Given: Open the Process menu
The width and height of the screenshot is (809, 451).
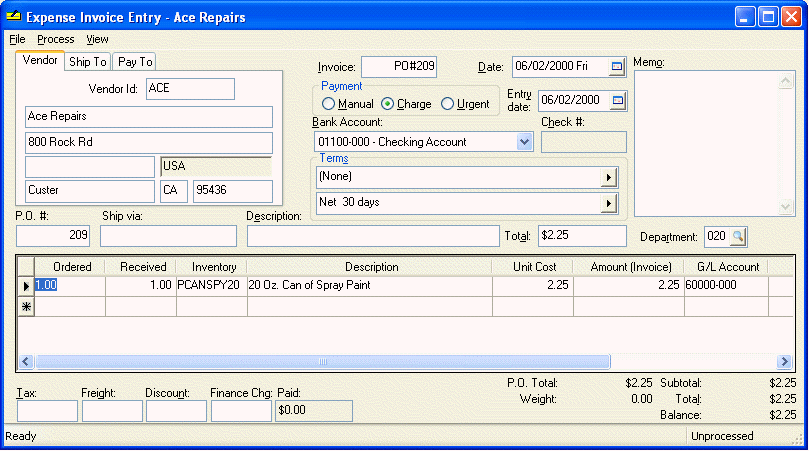Looking at the screenshot, I should [55, 39].
